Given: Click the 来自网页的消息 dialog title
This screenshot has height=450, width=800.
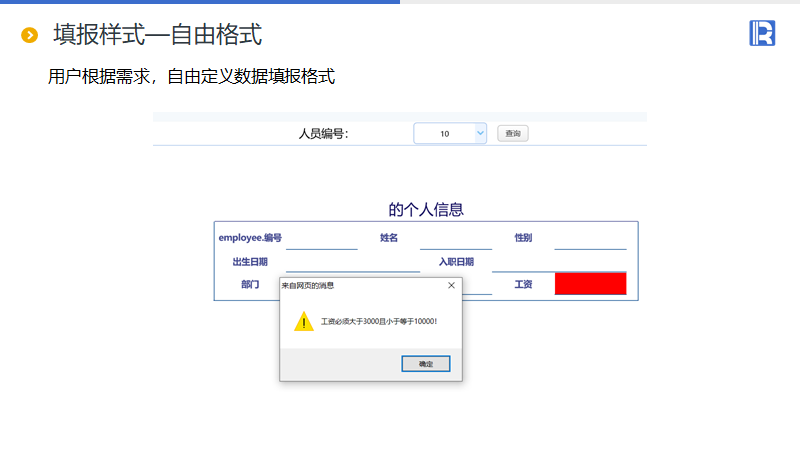Looking at the screenshot, I should 308,285.
